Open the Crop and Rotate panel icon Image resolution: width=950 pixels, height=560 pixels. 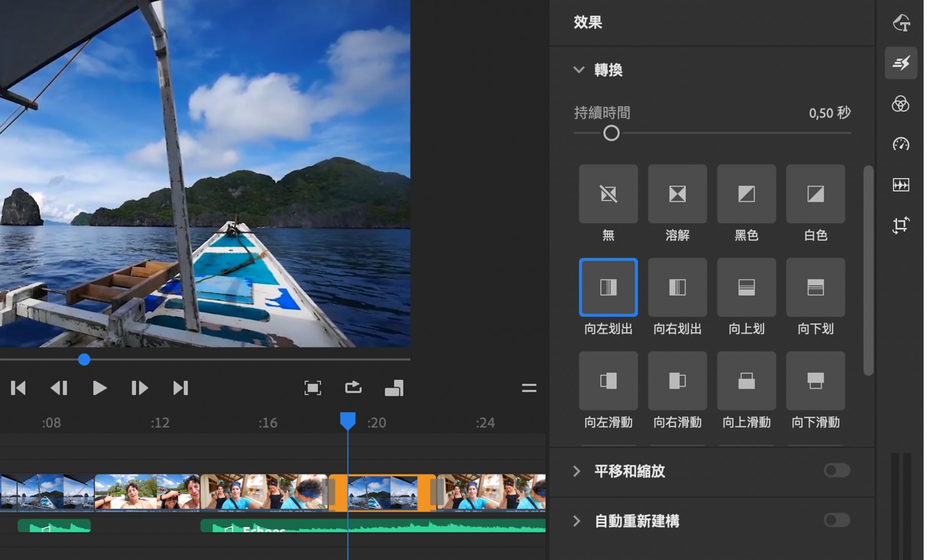click(901, 226)
